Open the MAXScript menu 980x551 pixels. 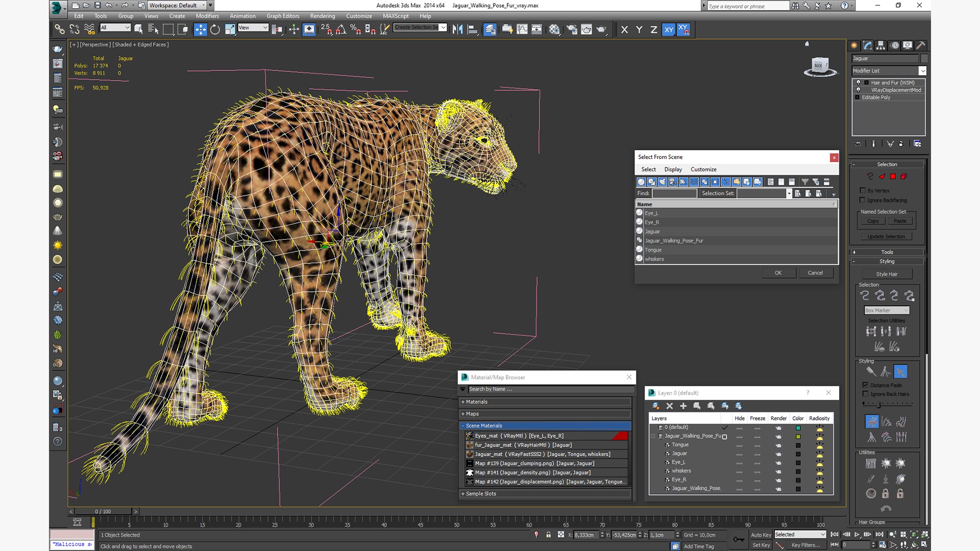[396, 16]
